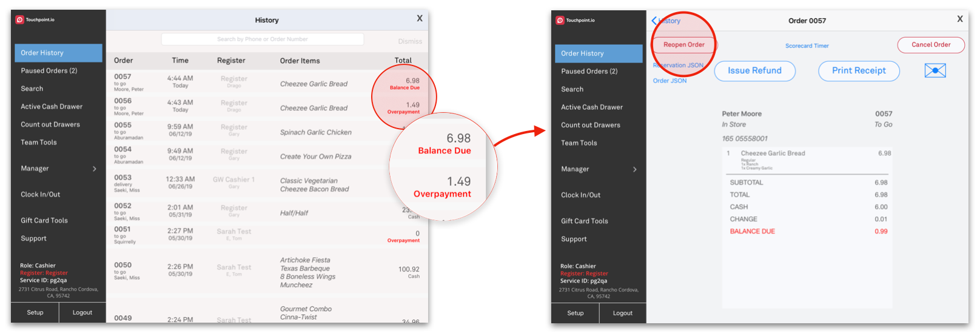
Task: Click Dismiss next to the search field
Action: 410,41
